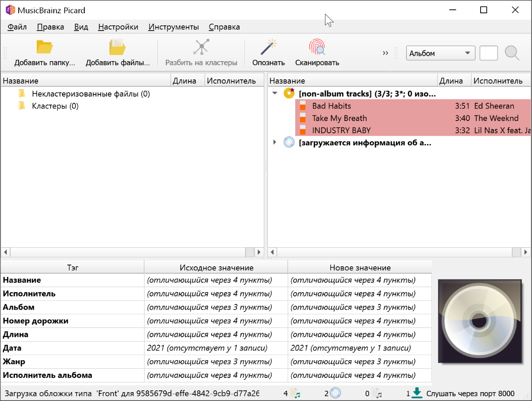Click the Тэг column header

(x=72, y=267)
